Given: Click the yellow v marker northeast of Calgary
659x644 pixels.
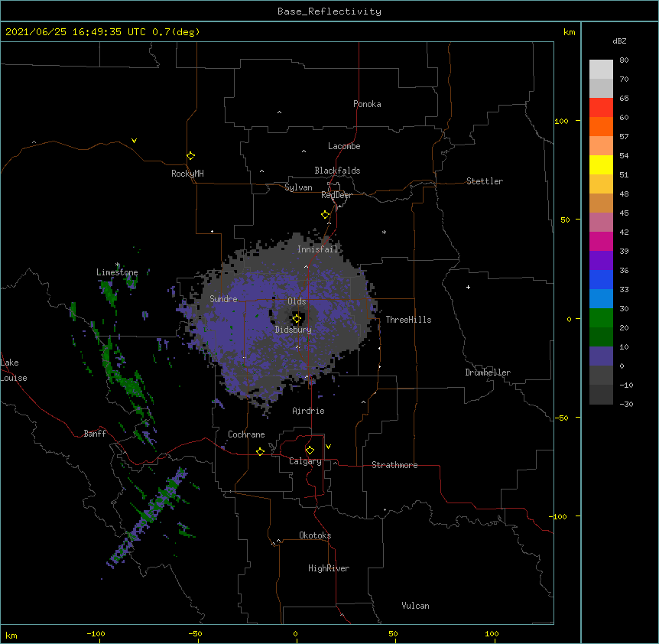Looking at the screenshot, I should [x=328, y=447].
